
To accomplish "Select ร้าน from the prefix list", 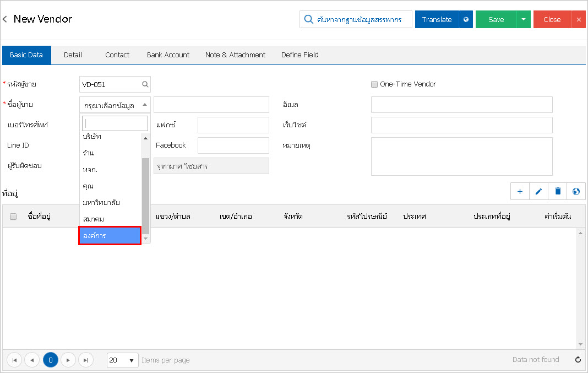I will 110,153.
